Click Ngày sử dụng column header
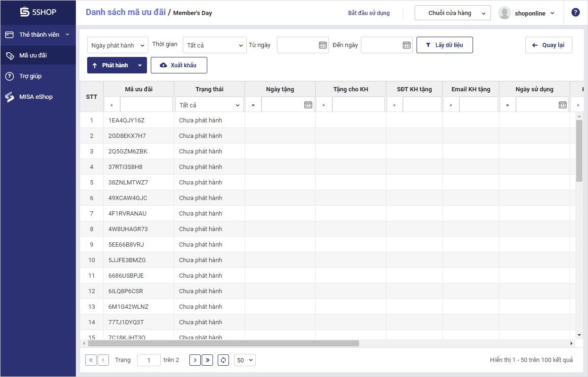This screenshot has width=588, height=377. pyautogui.click(x=535, y=89)
